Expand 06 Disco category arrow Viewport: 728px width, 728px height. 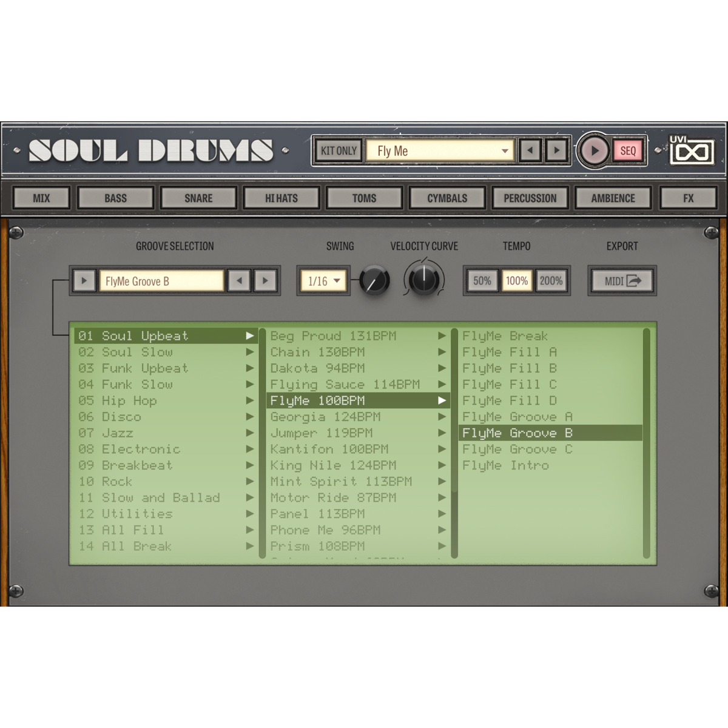pyautogui.click(x=250, y=417)
